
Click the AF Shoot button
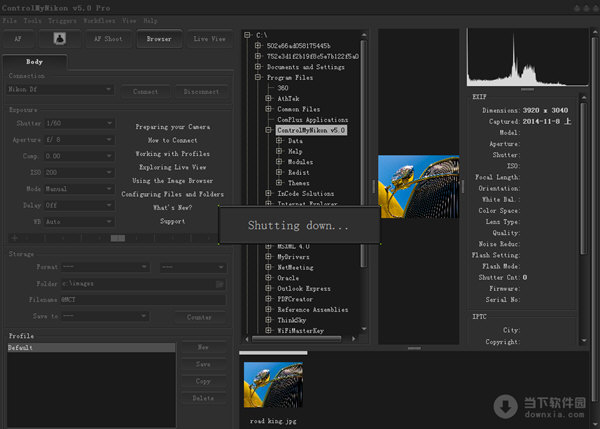[108, 39]
